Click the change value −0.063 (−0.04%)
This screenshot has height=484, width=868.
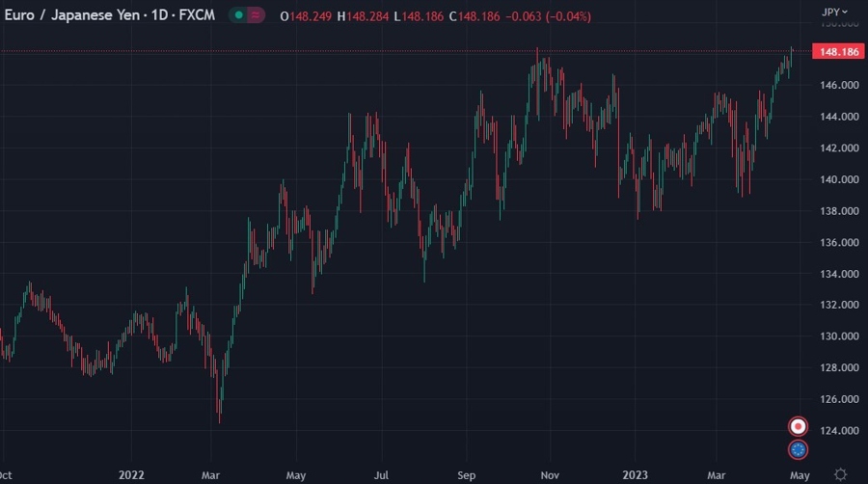coord(548,16)
